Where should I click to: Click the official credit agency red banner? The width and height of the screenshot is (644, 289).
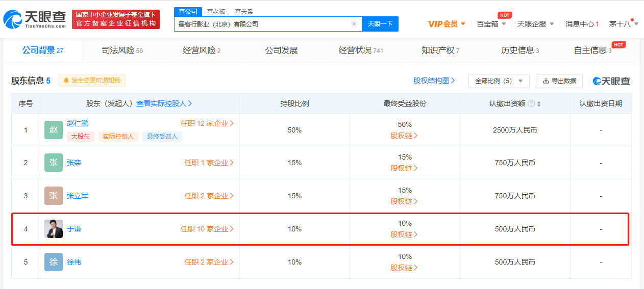pos(116,19)
